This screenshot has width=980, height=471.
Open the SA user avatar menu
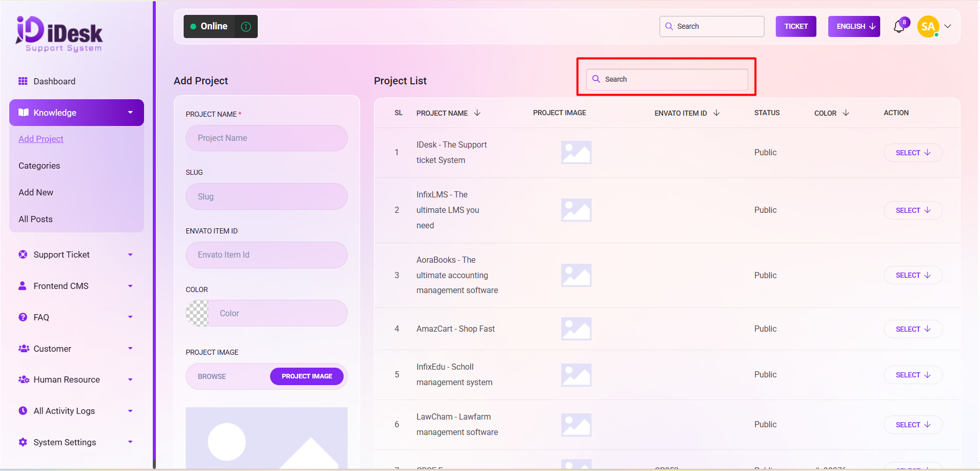[929, 27]
